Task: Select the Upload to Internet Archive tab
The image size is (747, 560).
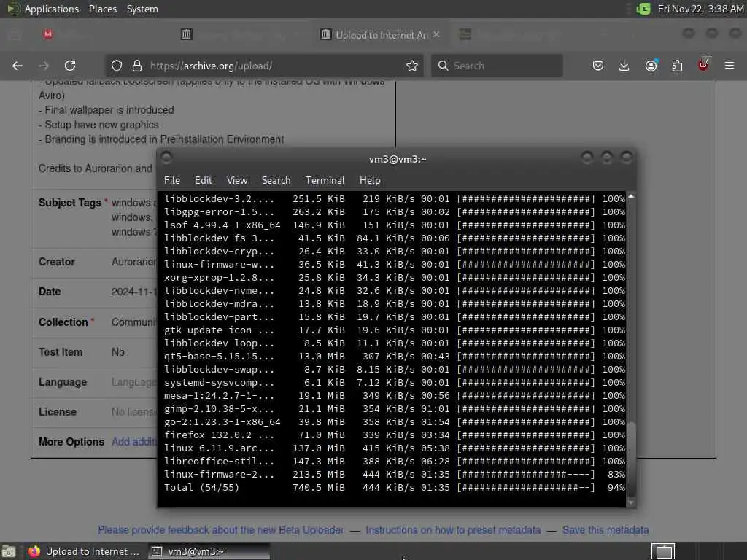Action: click(x=380, y=35)
